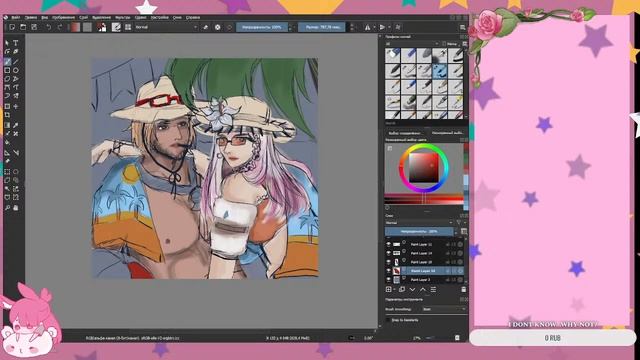Select the Pan hand tool
The height and width of the screenshot is (360, 640).
(16, 208)
